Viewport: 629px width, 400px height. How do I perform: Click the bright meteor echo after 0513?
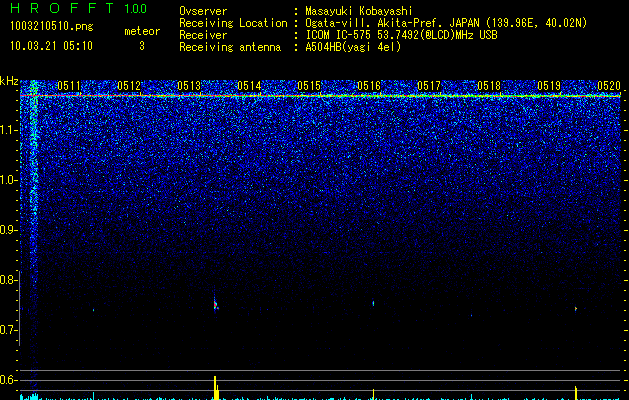(216, 305)
